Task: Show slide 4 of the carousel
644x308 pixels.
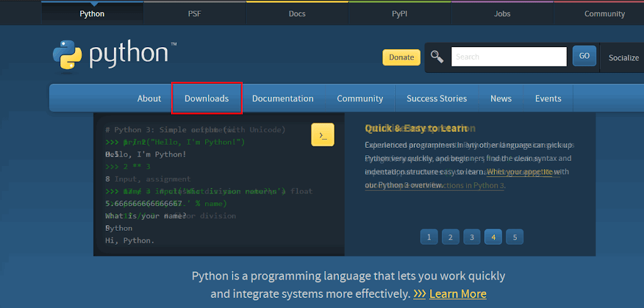Action: 493,237
